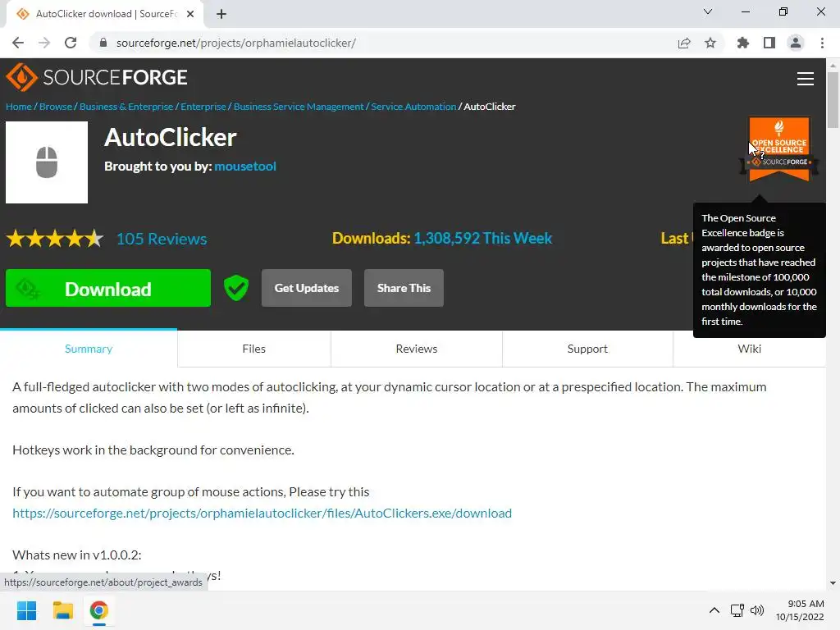Click Business Service Management breadcrumb
This screenshot has width=840, height=630.
(299, 107)
